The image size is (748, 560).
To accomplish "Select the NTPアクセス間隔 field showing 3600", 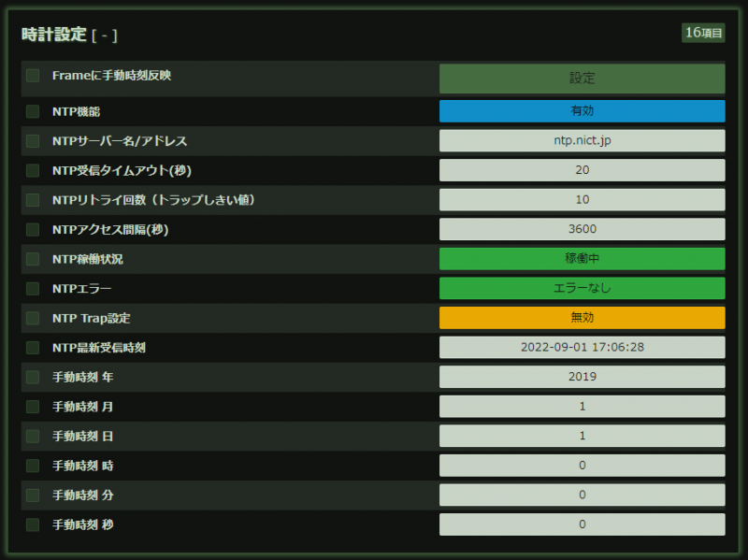I will point(582,229).
